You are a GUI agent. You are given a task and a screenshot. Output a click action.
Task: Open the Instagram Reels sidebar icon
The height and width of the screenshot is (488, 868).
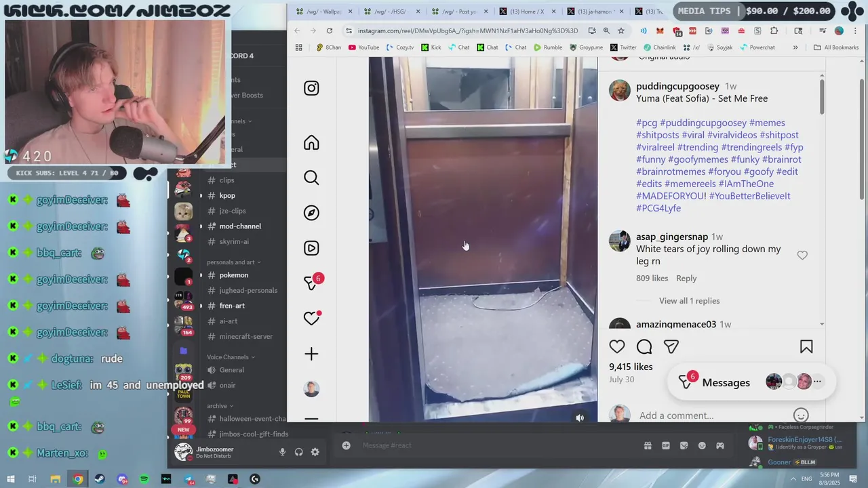[311, 248]
